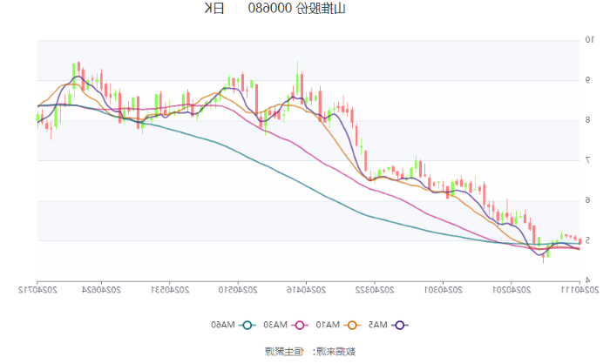The width and height of the screenshot is (610, 364).
Task: Click the x-axis date label 20240531
Action: click(x=170, y=290)
